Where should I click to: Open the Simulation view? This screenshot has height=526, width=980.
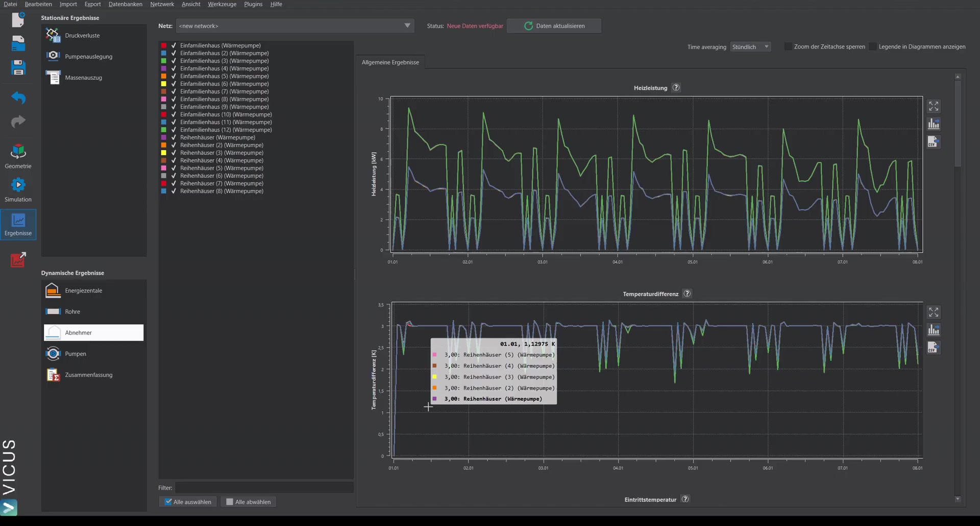pos(18,189)
